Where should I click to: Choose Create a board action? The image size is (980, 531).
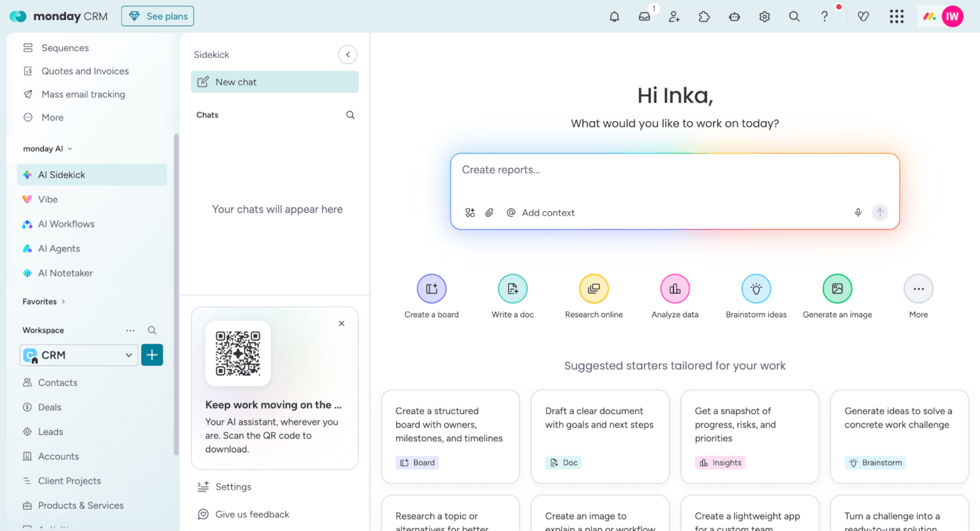tap(432, 297)
